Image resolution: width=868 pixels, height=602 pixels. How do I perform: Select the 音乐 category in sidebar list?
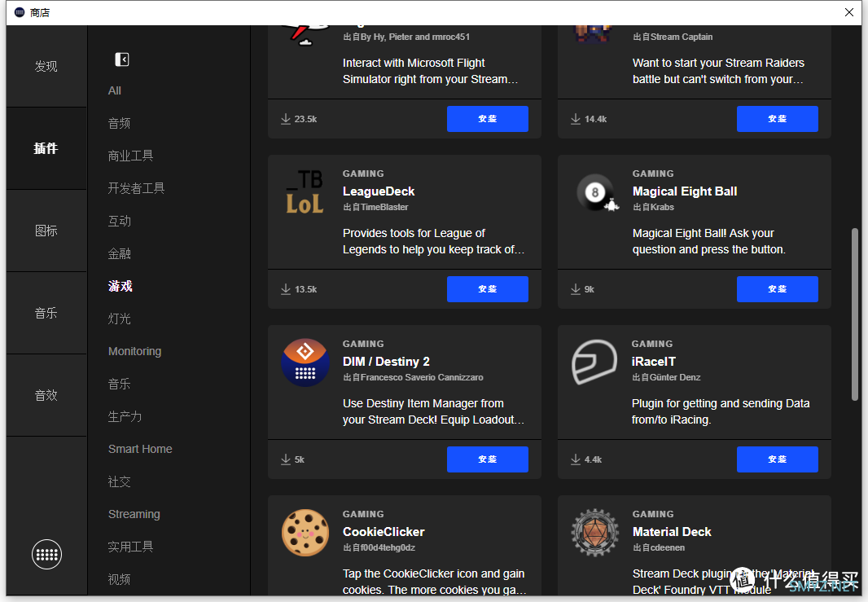point(119,384)
